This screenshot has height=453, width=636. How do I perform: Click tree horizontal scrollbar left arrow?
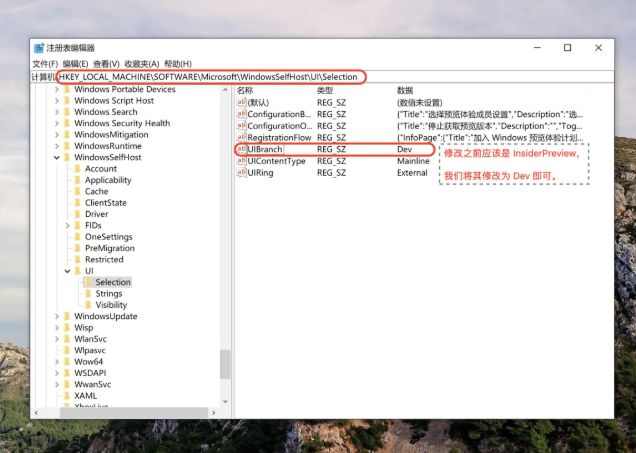coord(37,413)
